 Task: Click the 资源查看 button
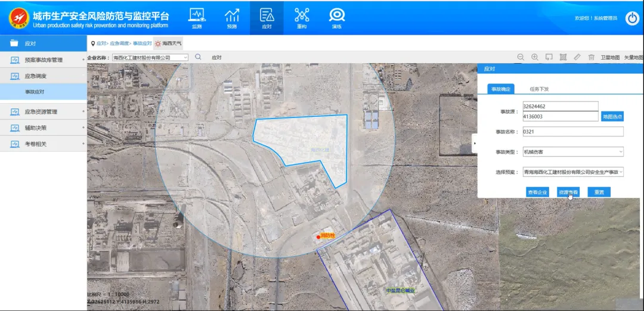[568, 192]
